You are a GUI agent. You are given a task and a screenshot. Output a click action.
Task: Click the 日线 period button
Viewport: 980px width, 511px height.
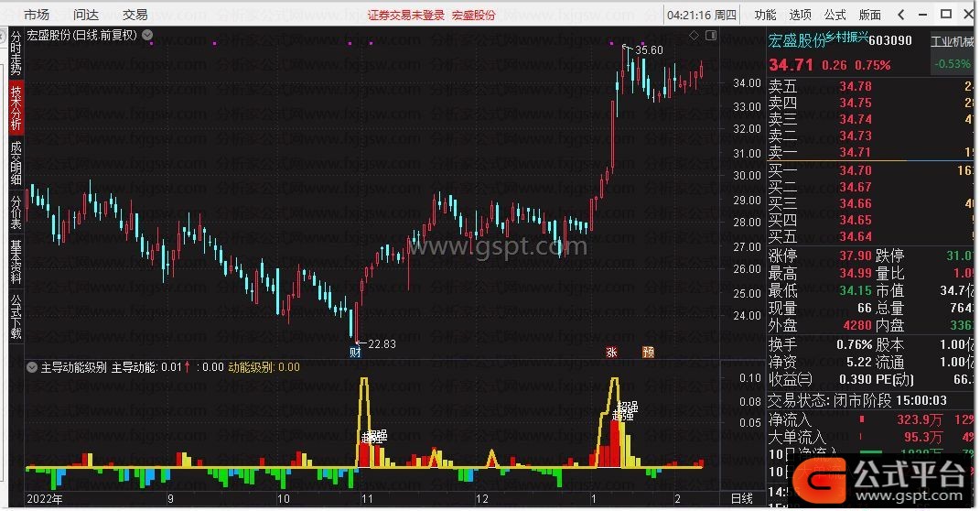[742, 498]
